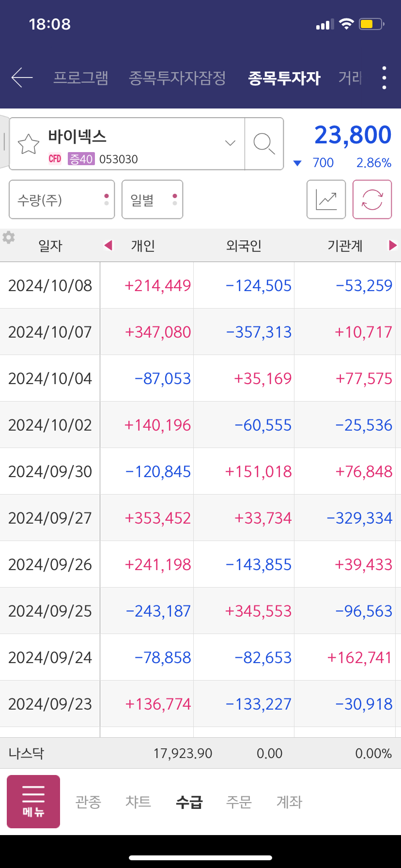Open the hamburger 메뉴 button
The width and height of the screenshot is (401, 868).
point(33,802)
